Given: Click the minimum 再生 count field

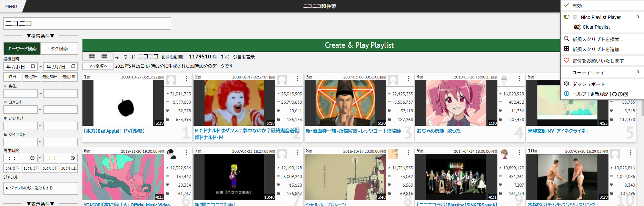Looking at the screenshot, I should [x=20, y=93].
